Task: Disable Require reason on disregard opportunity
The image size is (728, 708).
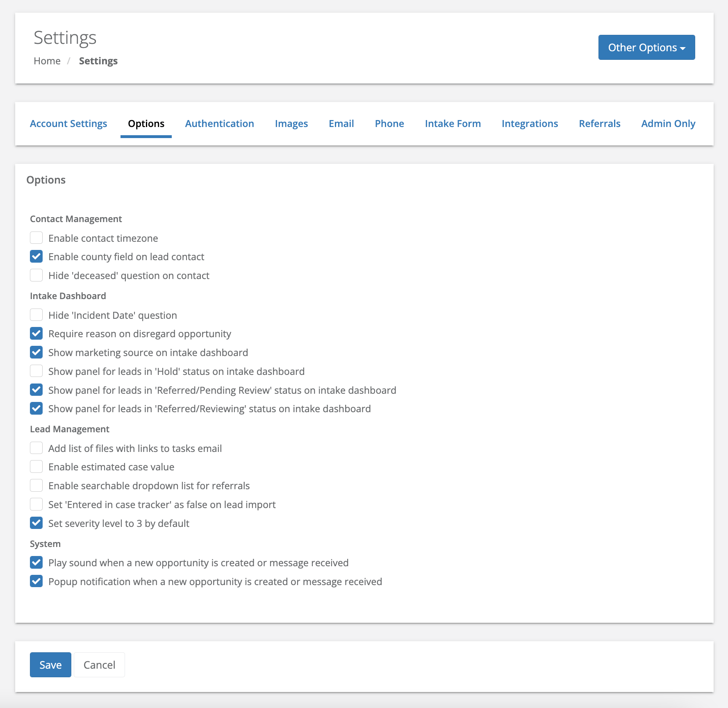Action: 36,334
